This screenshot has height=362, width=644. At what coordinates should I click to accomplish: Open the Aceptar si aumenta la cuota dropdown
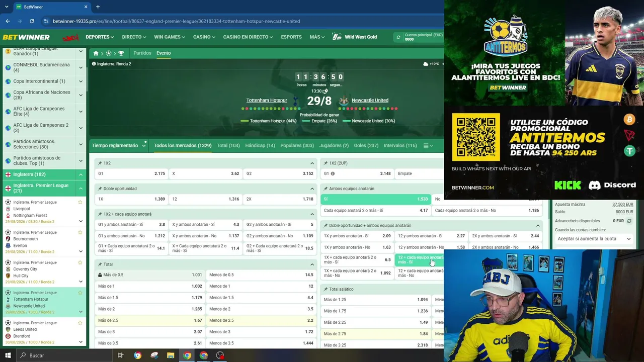click(x=594, y=239)
